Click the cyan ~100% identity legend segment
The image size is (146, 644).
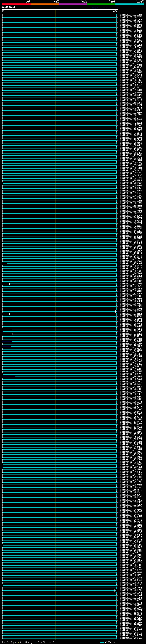coord(130,4)
